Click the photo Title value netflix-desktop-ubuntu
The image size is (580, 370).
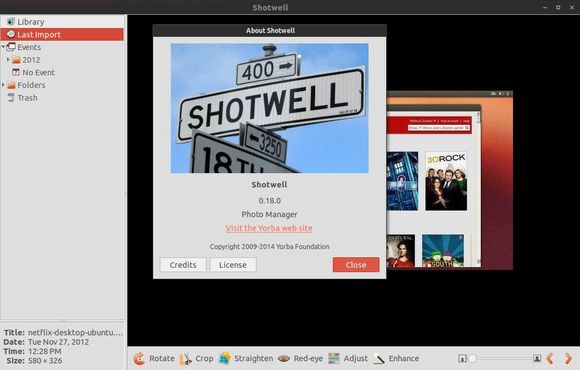pos(75,333)
